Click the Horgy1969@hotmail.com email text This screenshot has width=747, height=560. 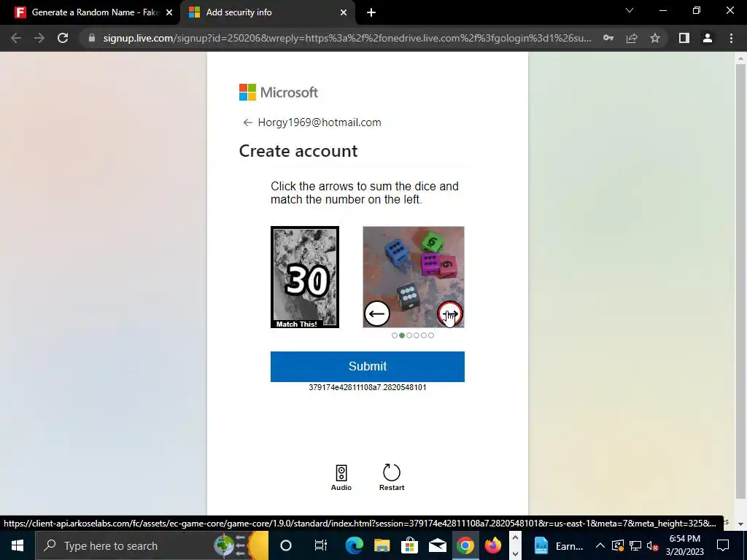[x=320, y=122]
